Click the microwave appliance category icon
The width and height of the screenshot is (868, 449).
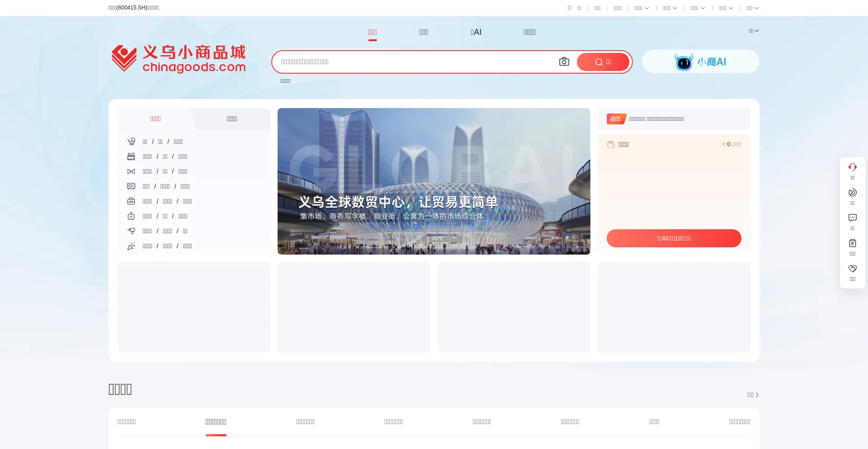point(131,186)
